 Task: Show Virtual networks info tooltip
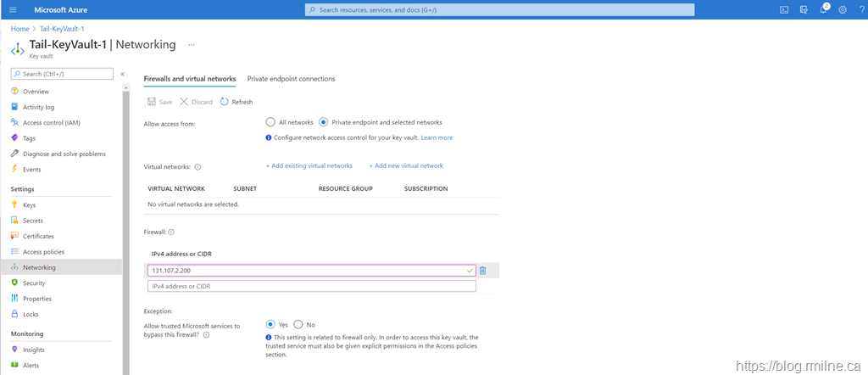pyautogui.click(x=198, y=167)
